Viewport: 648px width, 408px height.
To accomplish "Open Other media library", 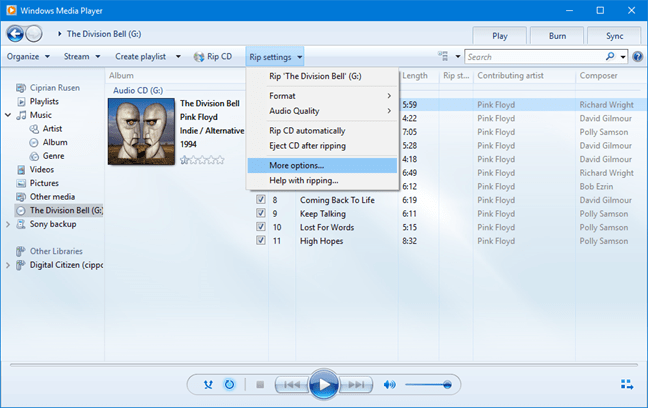I will (x=52, y=197).
